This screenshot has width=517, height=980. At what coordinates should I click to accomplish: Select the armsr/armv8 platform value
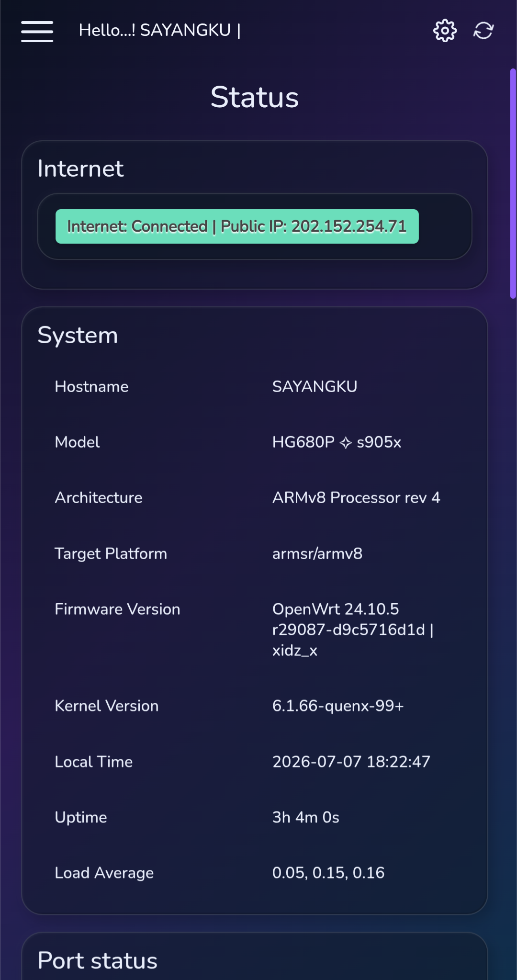(x=317, y=554)
